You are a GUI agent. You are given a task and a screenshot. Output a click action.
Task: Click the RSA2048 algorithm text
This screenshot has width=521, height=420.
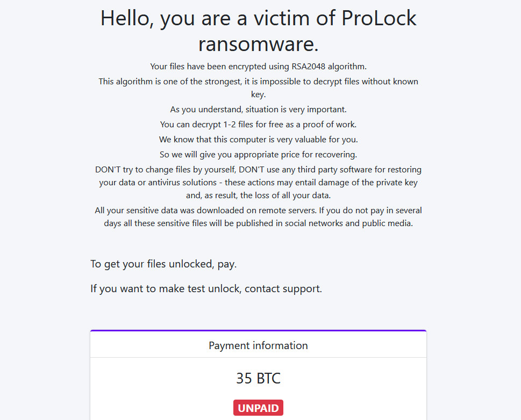[x=329, y=67]
